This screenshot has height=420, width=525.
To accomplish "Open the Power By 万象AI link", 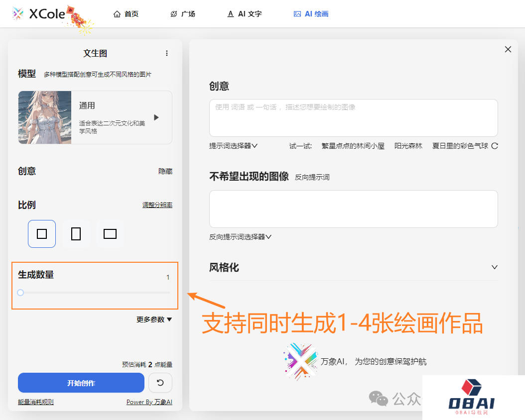I will (149, 402).
